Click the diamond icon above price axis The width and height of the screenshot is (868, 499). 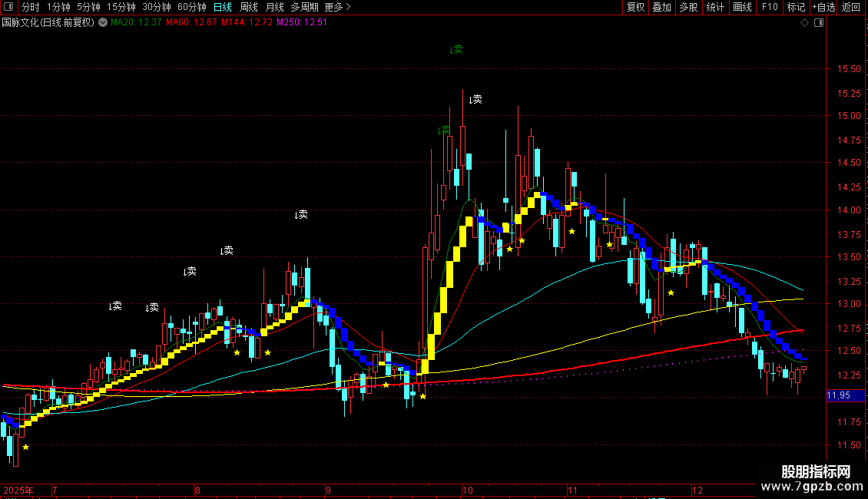pos(805,23)
